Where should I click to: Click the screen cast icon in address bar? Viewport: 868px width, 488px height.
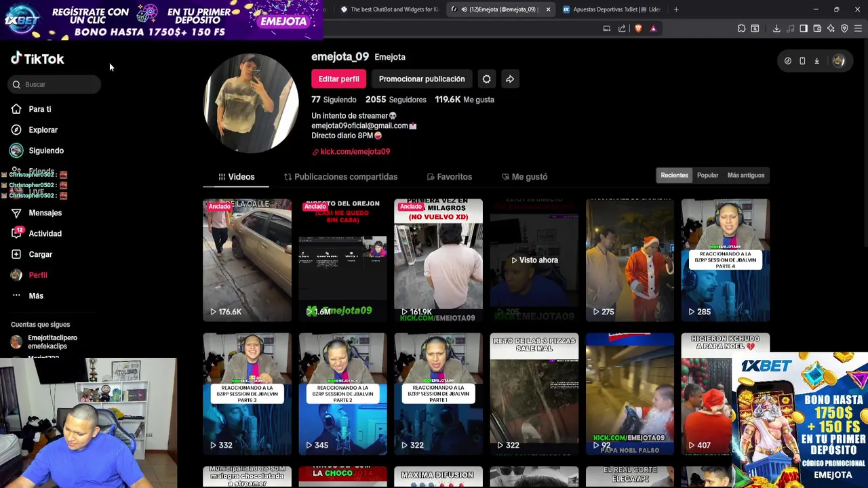pos(607,28)
